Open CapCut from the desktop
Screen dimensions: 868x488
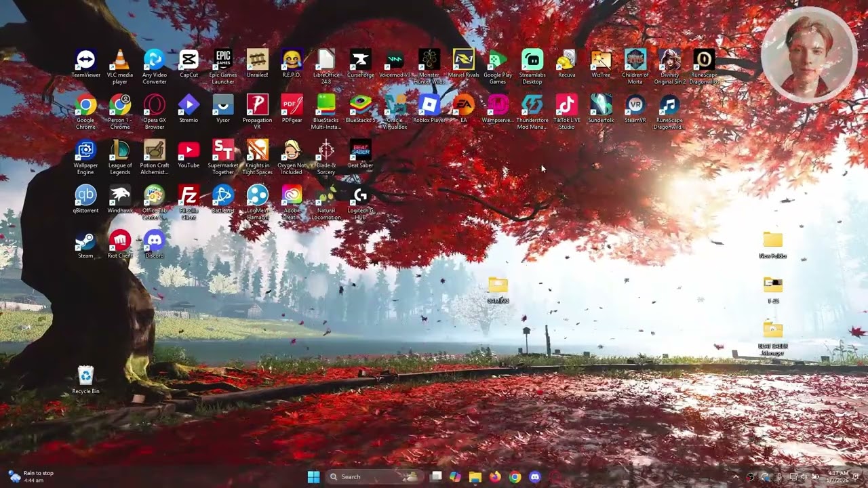coord(189,60)
